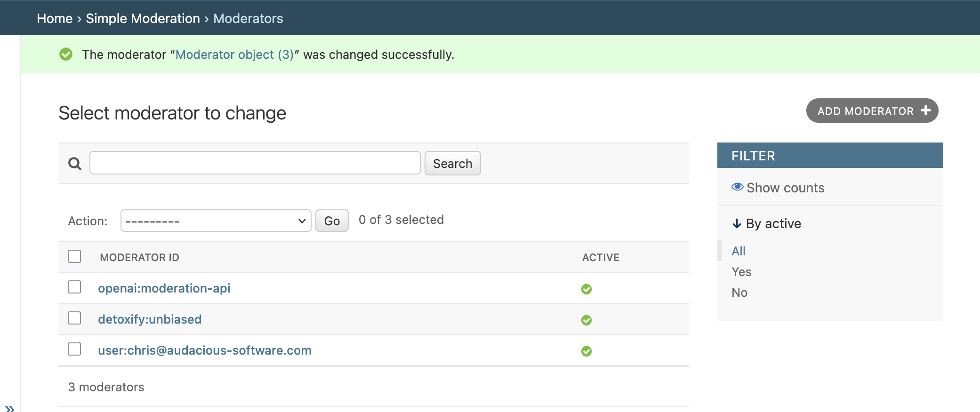Sort by Moderator ID column header

pyautogui.click(x=139, y=257)
